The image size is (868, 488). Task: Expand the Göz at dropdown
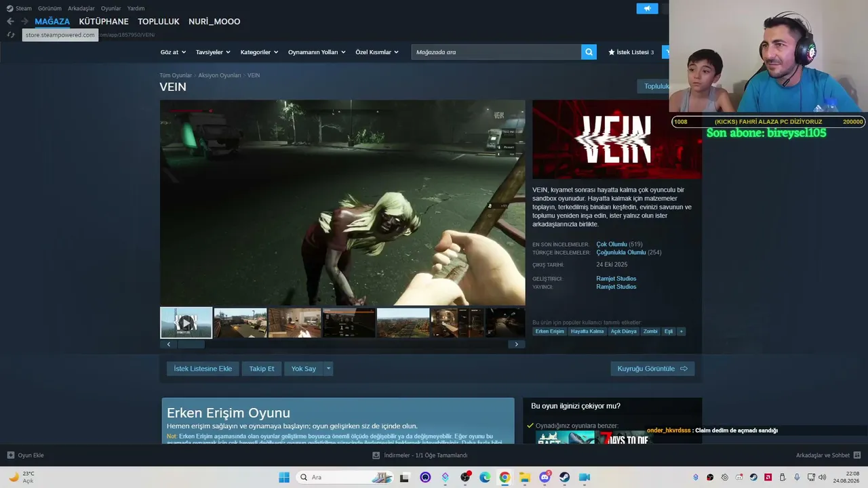[172, 52]
